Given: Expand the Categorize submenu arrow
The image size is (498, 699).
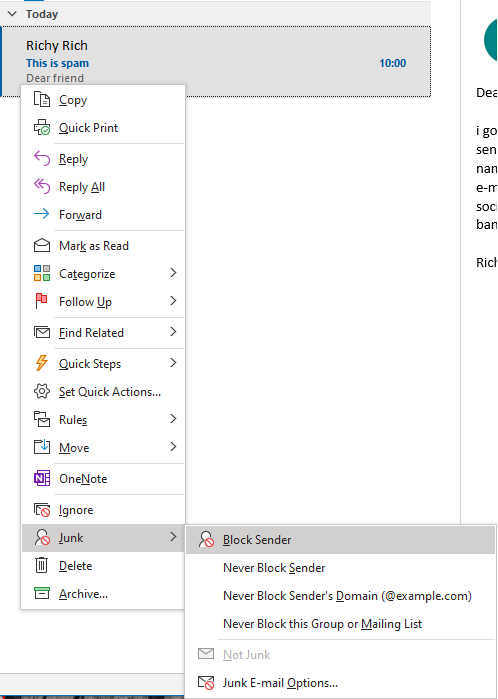Looking at the screenshot, I should (173, 273).
